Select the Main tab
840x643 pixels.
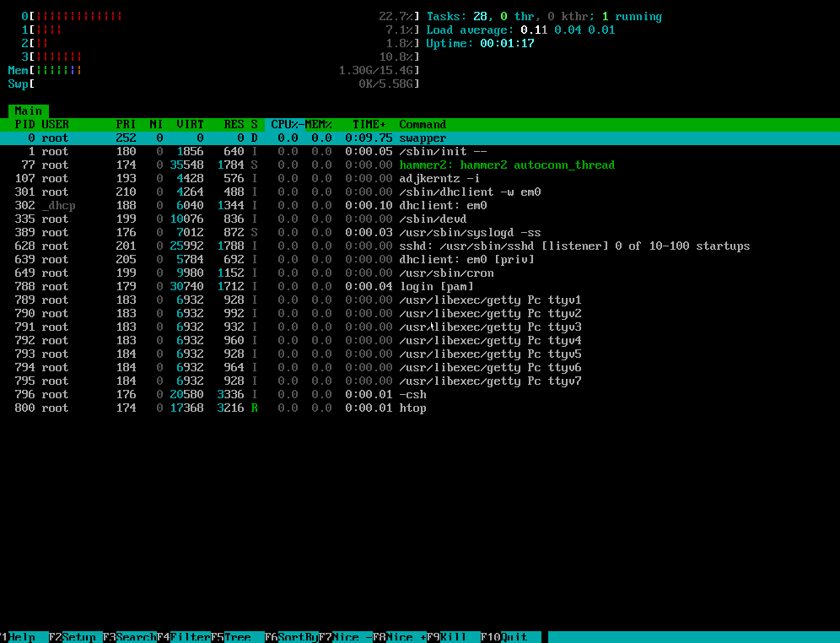click(x=28, y=111)
